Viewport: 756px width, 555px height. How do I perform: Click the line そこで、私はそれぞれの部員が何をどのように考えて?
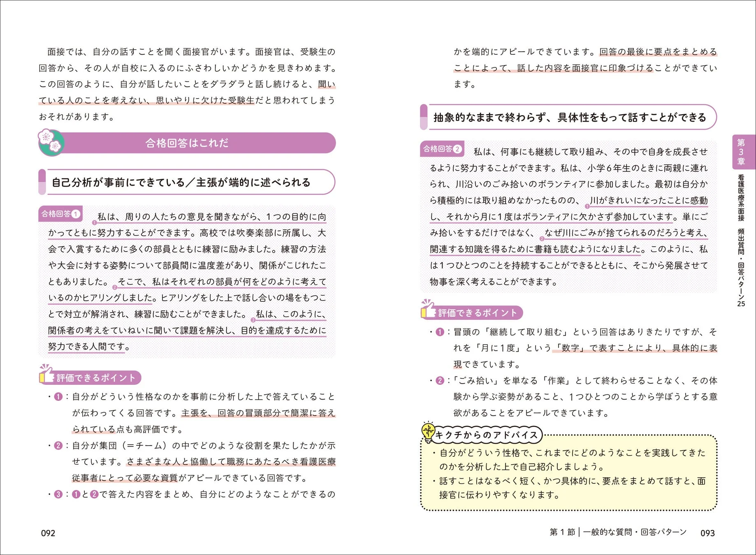click(222, 282)
